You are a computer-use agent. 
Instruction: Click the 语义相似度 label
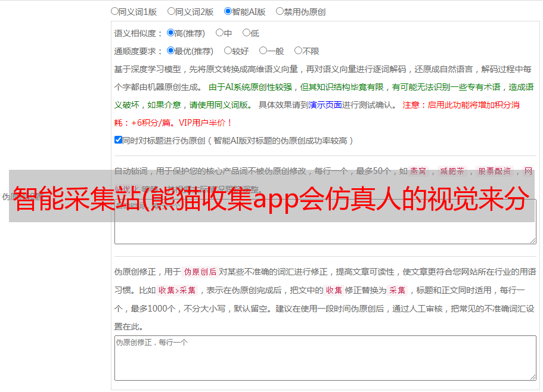coord(138,33)
